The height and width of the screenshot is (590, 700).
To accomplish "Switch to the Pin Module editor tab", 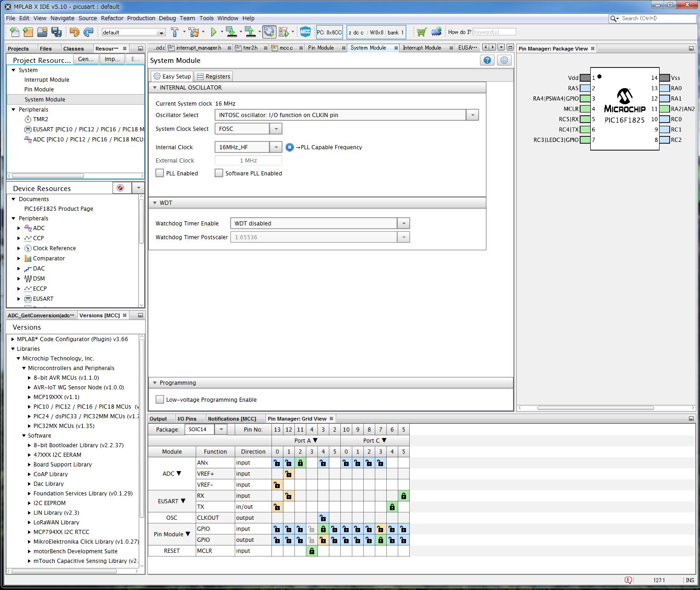I will click(x=321, y=48).
